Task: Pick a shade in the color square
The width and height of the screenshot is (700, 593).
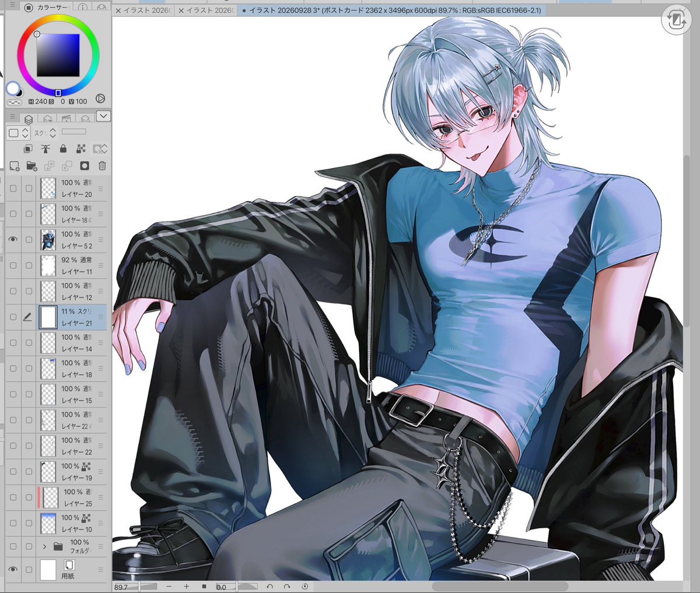Action: (x=58, y=55)
